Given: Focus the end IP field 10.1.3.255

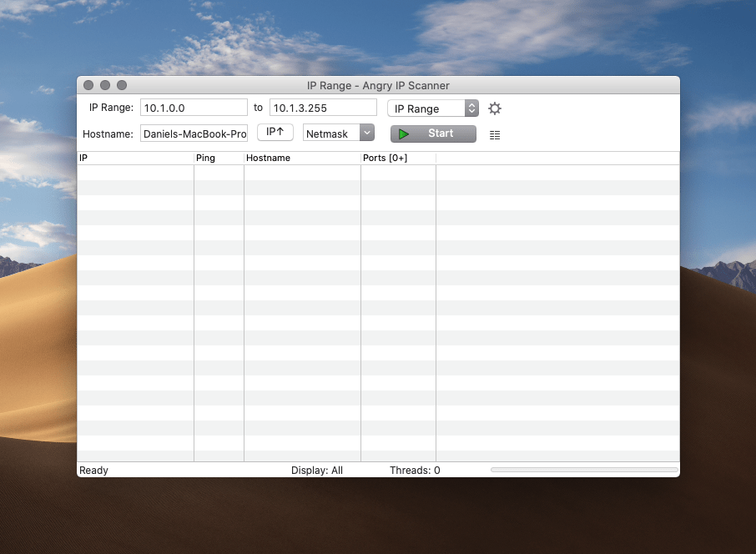Looking at the screenshot, I should pos(323,108).
